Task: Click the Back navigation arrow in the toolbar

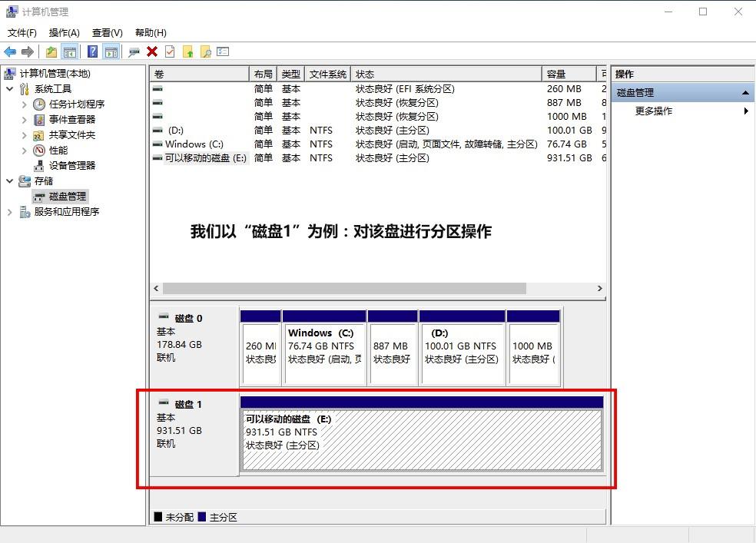Action: click(x=9, y=51)
